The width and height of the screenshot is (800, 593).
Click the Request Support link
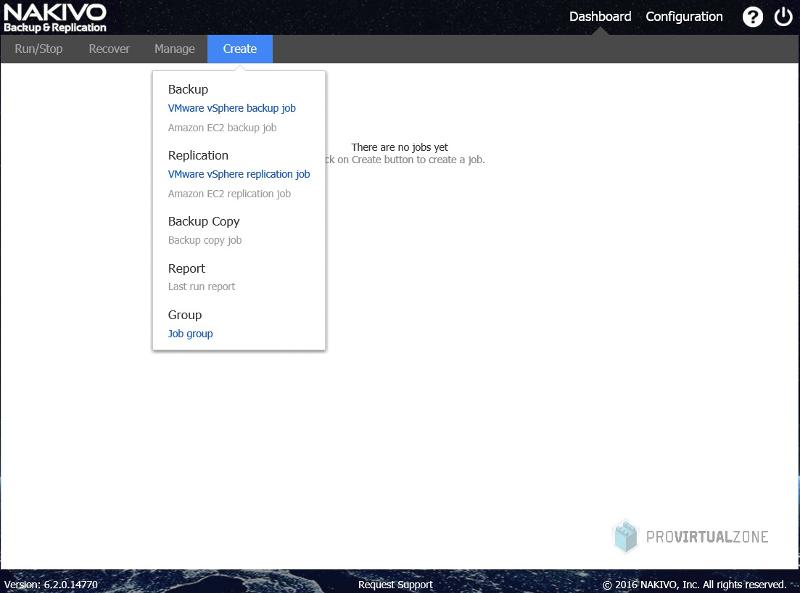395,584
